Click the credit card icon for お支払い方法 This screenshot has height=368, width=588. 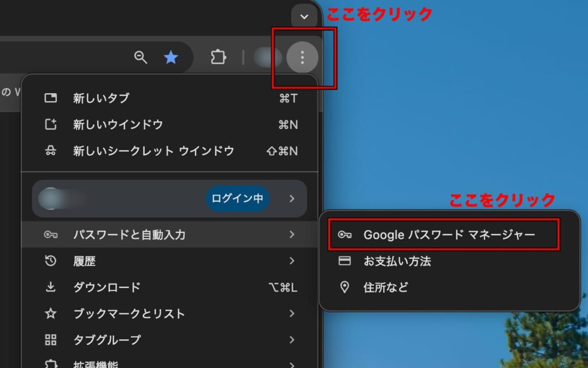pos(345,261)
